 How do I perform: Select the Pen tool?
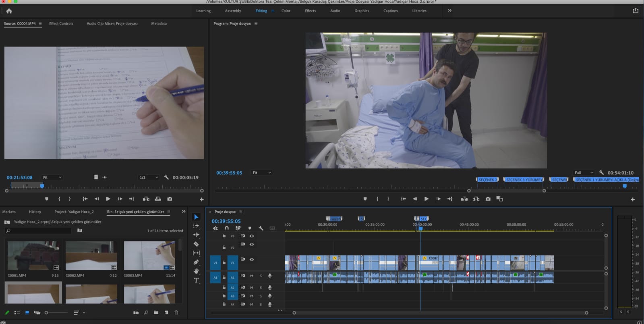click(196, 262)
